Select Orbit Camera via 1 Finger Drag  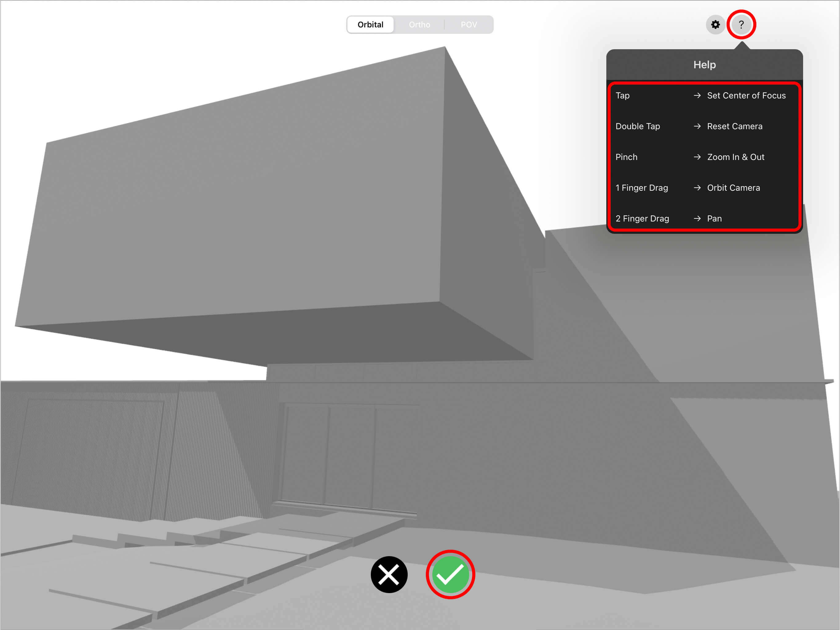tap(703, 188)
